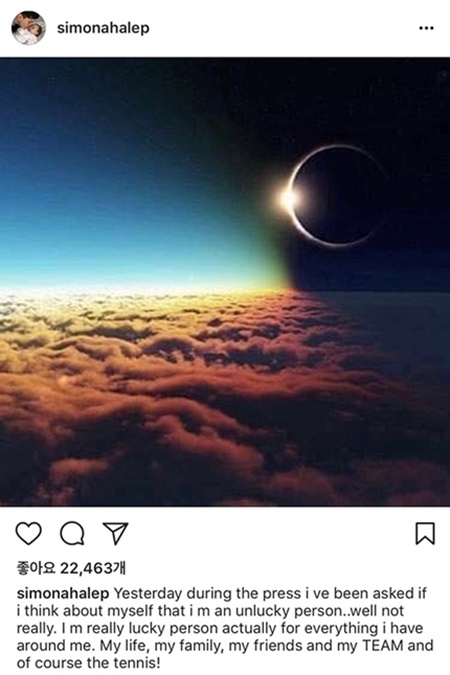Open simonahalep's profile picture

(28, 28)
